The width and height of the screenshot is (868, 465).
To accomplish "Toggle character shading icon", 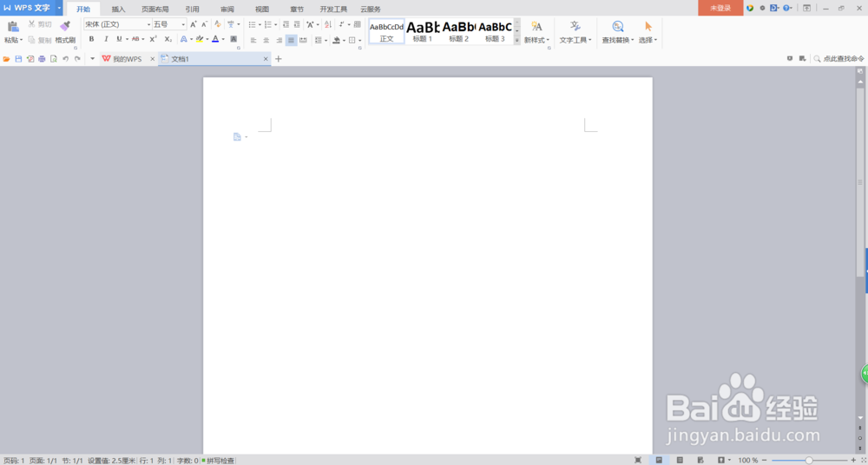I will click(x=233, y=39).
